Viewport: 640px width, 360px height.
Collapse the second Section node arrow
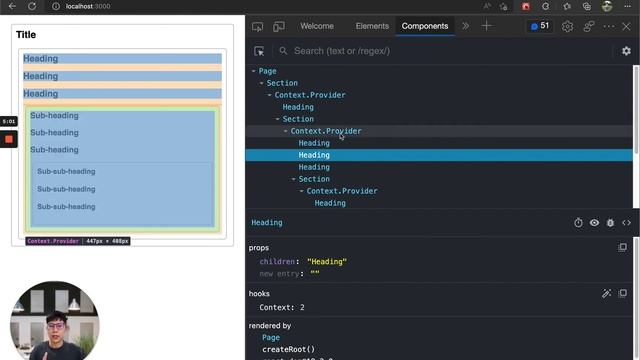[278, 119]
